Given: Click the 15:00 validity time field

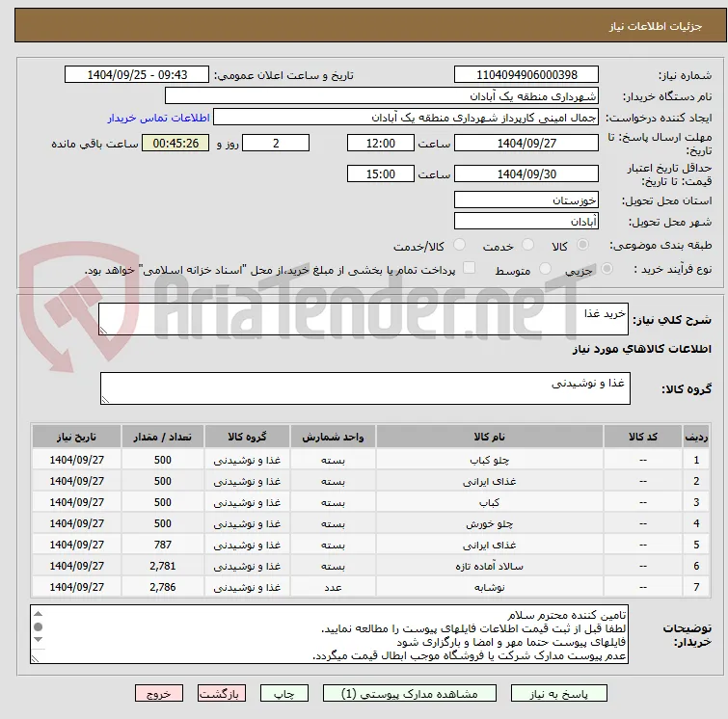Looking at the screenshot, I should pos(381,174).
